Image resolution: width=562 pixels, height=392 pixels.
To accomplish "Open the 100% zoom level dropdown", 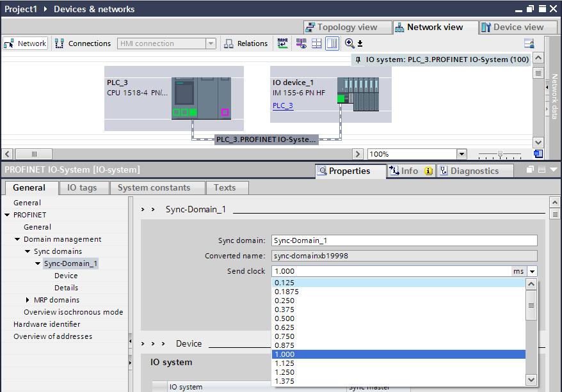I will 462,154.
